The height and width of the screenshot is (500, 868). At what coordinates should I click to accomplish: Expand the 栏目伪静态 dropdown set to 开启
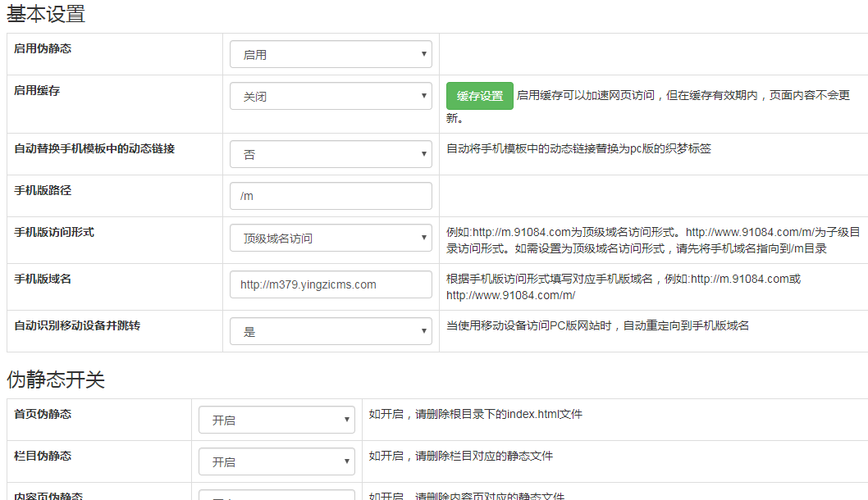tap(276, 461)
